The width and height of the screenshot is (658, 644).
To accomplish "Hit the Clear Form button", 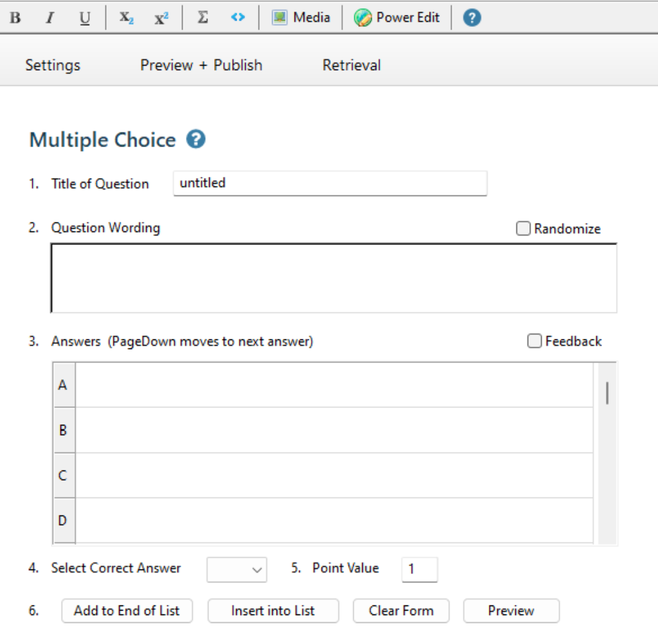I will tap(401, 611).
